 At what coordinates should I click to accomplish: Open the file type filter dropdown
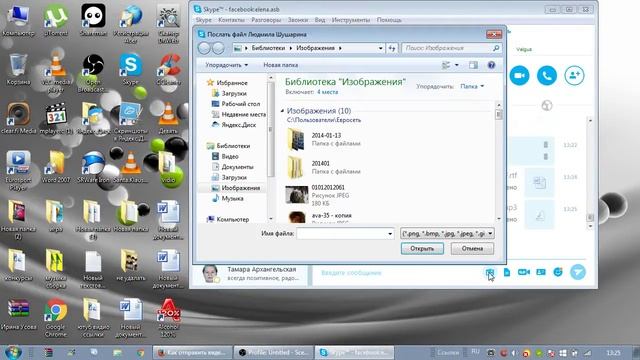tap(490, 233)
